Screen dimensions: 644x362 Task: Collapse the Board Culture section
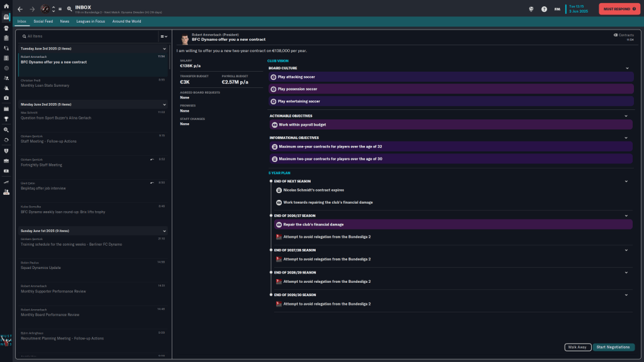tap(627, 68)
